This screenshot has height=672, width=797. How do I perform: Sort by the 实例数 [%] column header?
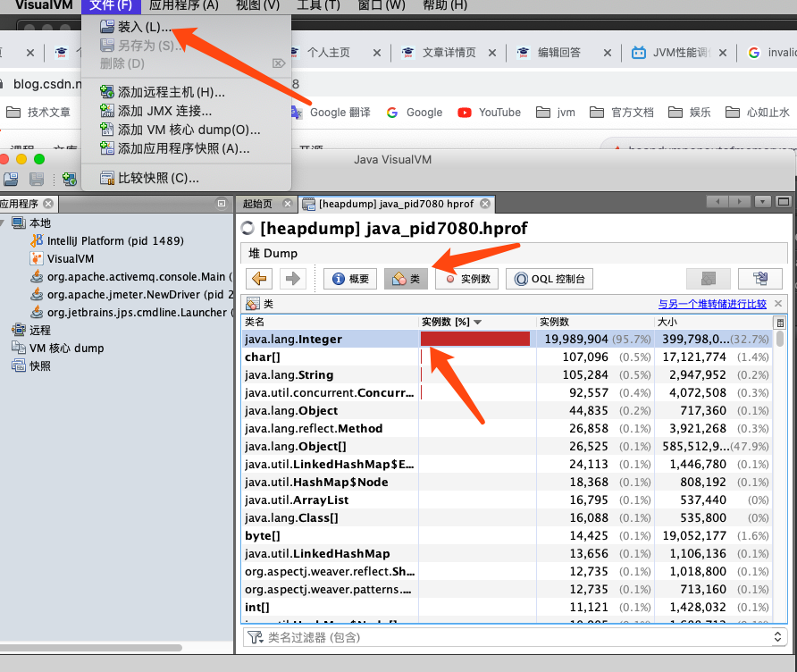tap(477, 322)
